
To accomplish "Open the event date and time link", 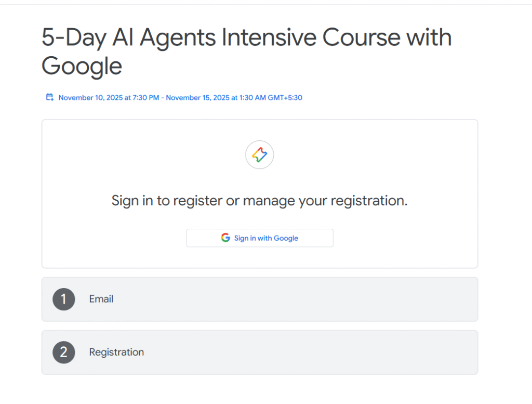I will 180,98.
